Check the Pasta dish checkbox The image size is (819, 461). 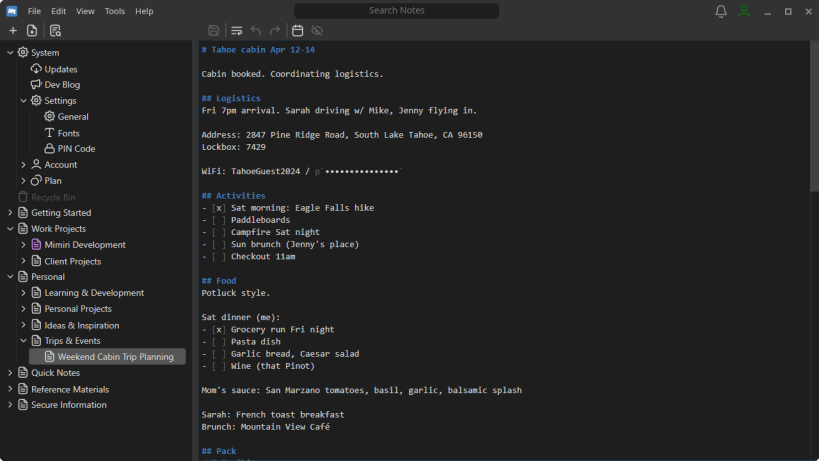click(219, 341)
